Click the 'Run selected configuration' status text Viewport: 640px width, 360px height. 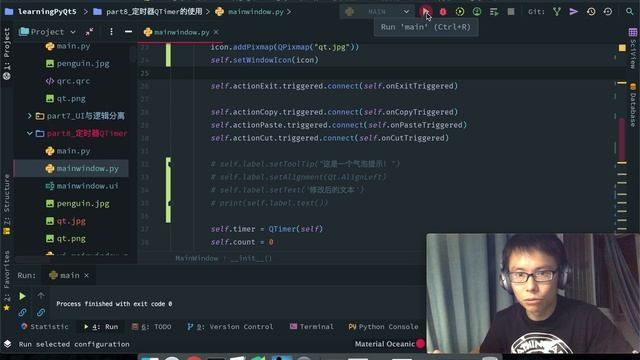[74, 344]
